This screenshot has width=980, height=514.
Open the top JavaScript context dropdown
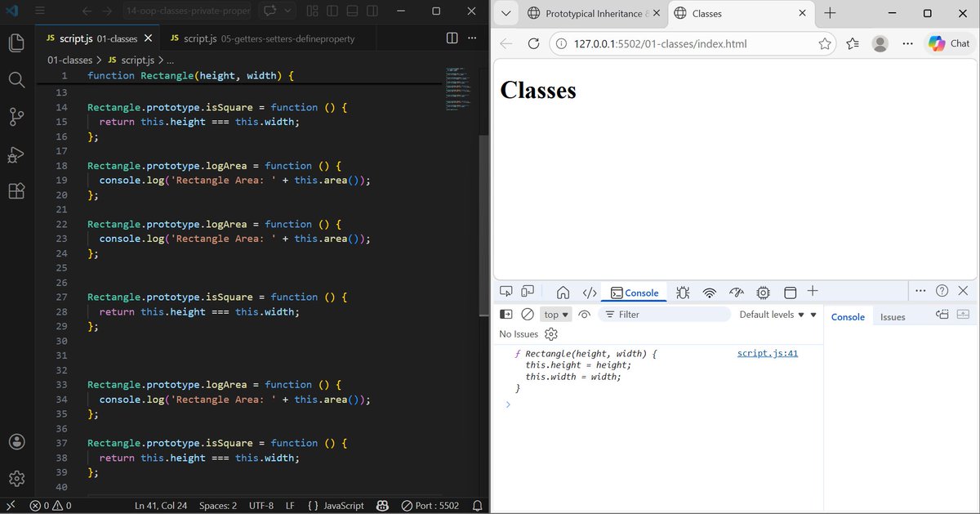coord(557,315)
